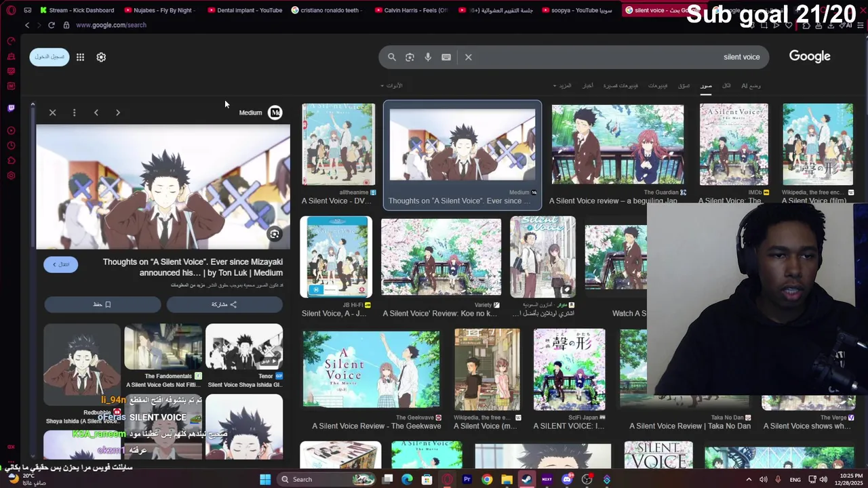The height and width of the screenshot is (488, 868).
Task: Click the browser back arrow
Action: point(27,25)
